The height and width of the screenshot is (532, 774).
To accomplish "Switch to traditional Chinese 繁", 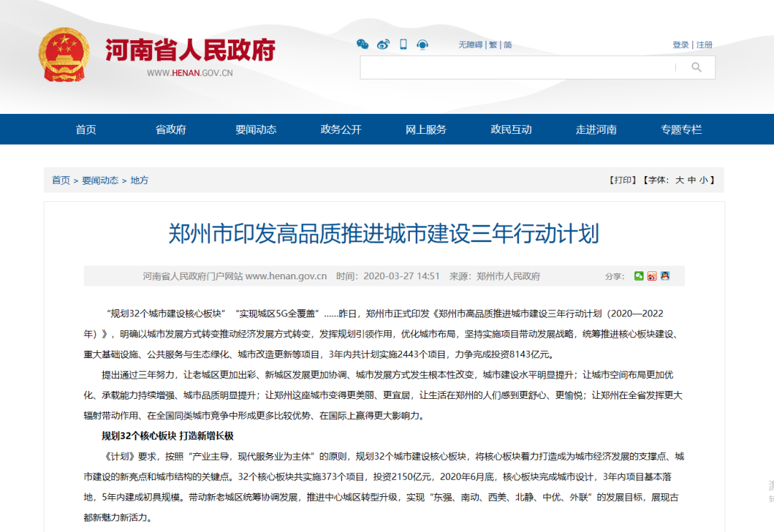I will 493,44.
